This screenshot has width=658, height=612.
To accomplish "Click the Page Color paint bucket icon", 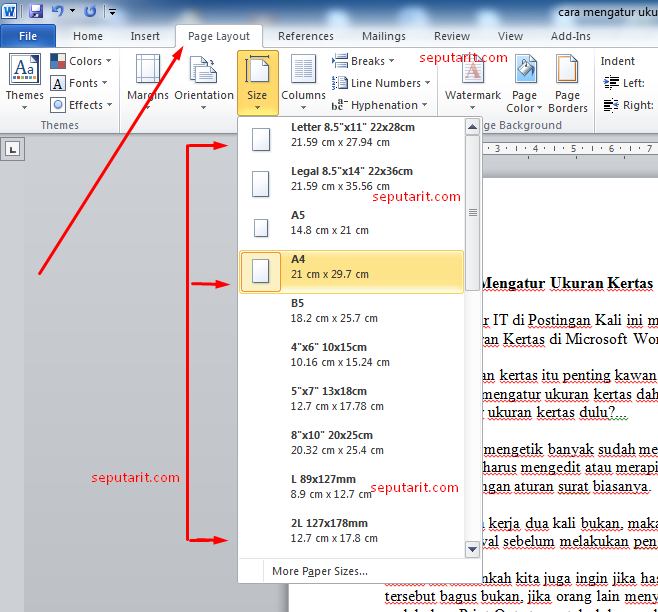I will pyautogui.click(x=525, y=69).
